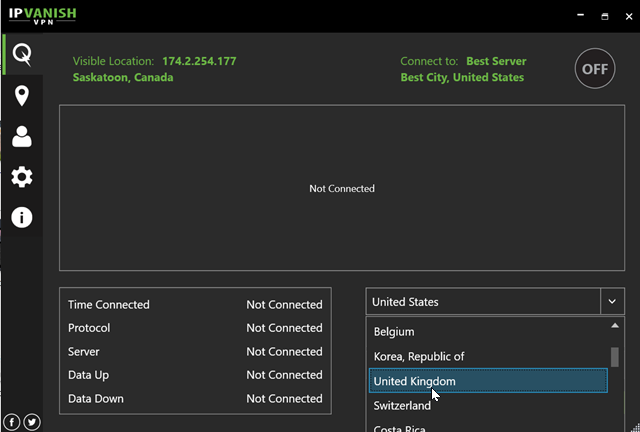Click the Best City, United States text

[x=462, y=77]
